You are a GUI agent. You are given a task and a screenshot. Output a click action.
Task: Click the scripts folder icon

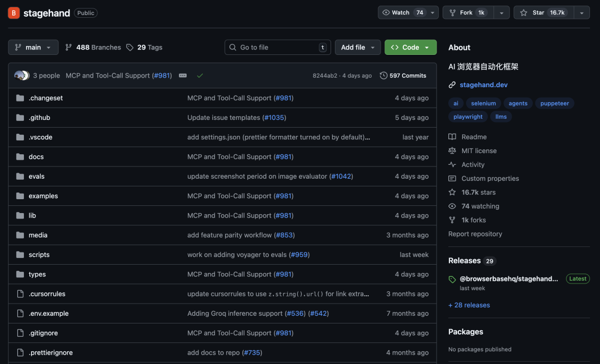coord(20,255)
